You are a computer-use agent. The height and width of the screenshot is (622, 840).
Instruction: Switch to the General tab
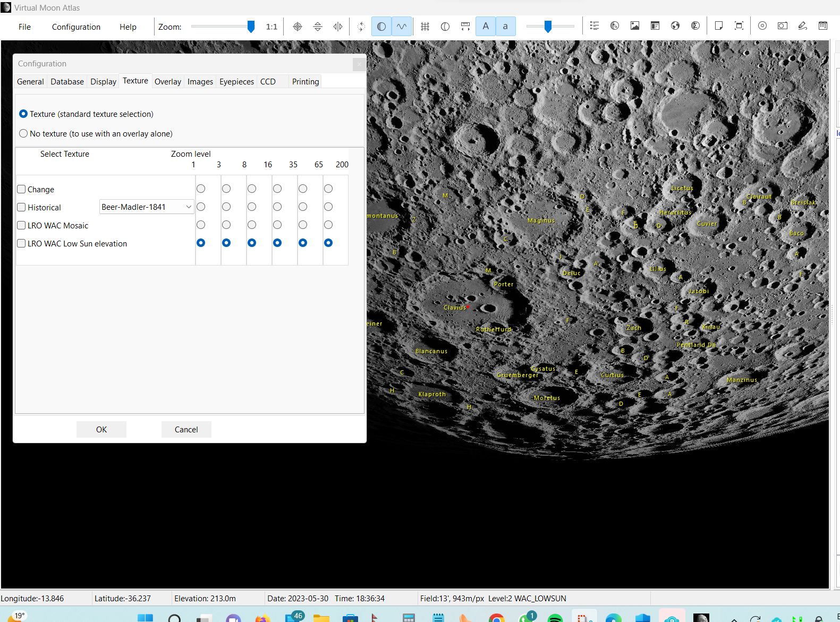[x=30, y=82]
